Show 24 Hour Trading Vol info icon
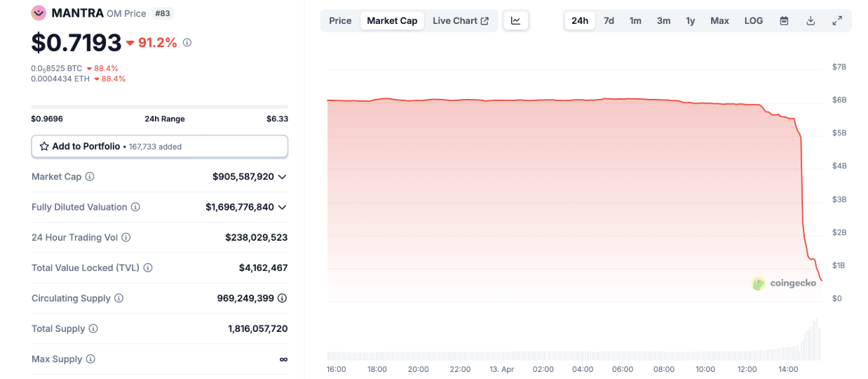868x379 pixels. [126, 237]
